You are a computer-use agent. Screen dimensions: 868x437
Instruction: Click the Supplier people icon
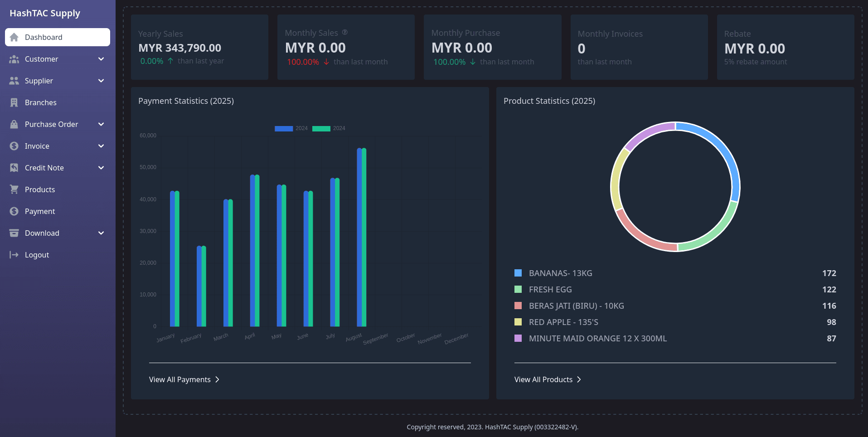pos(14,81)
